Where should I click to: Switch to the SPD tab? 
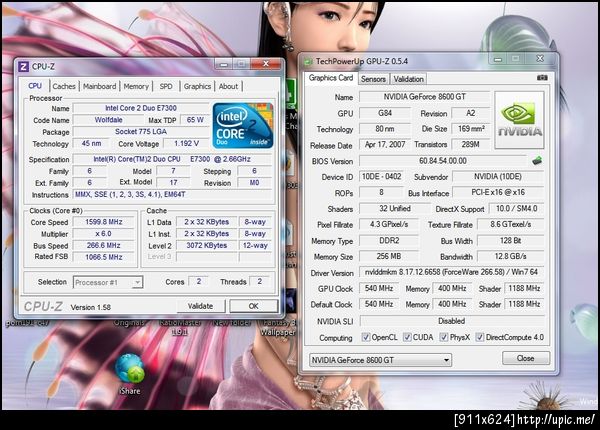click(166, 86)
